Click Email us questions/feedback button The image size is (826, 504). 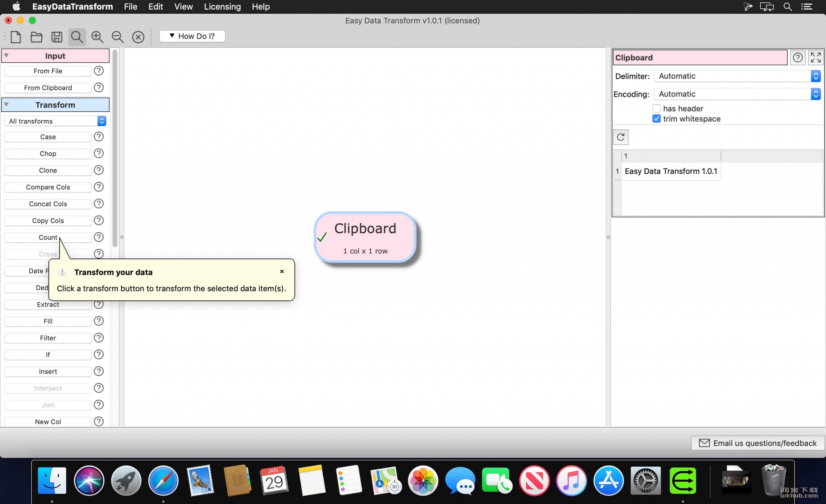(x=758, y=443)
